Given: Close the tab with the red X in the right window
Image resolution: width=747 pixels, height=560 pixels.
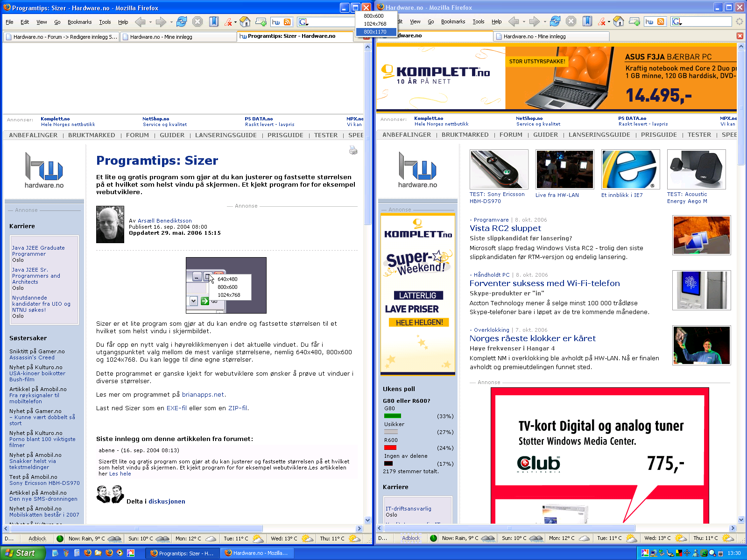Looking at the screenshot, I should 740,36.
